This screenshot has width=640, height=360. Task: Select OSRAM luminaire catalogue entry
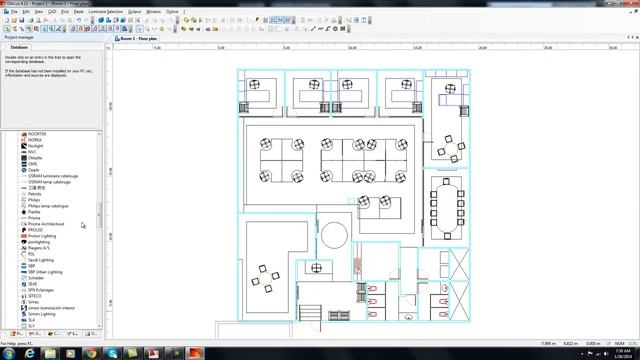point(53,176)
